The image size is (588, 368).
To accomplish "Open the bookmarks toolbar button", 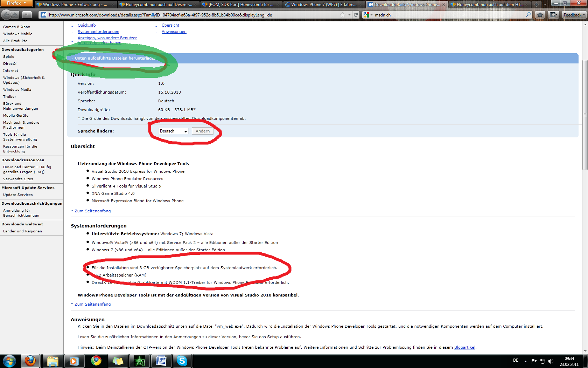I will [x=553, y=15].
